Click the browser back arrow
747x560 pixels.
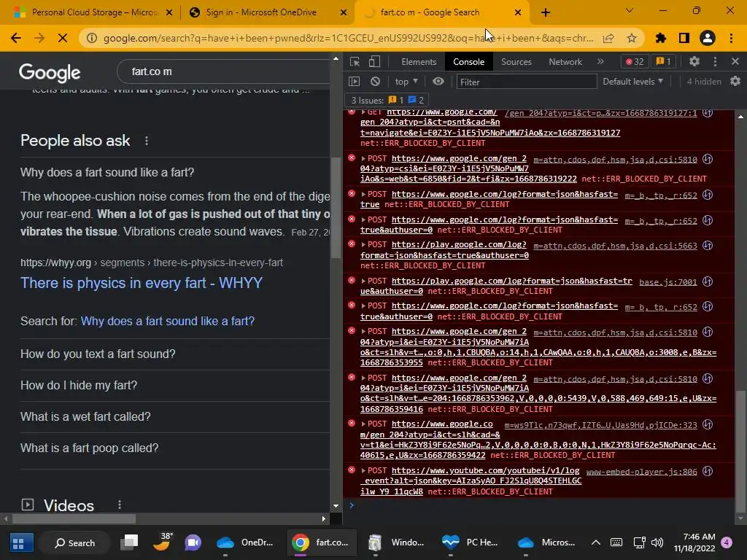pyautogui.click(x=16, y=38)
